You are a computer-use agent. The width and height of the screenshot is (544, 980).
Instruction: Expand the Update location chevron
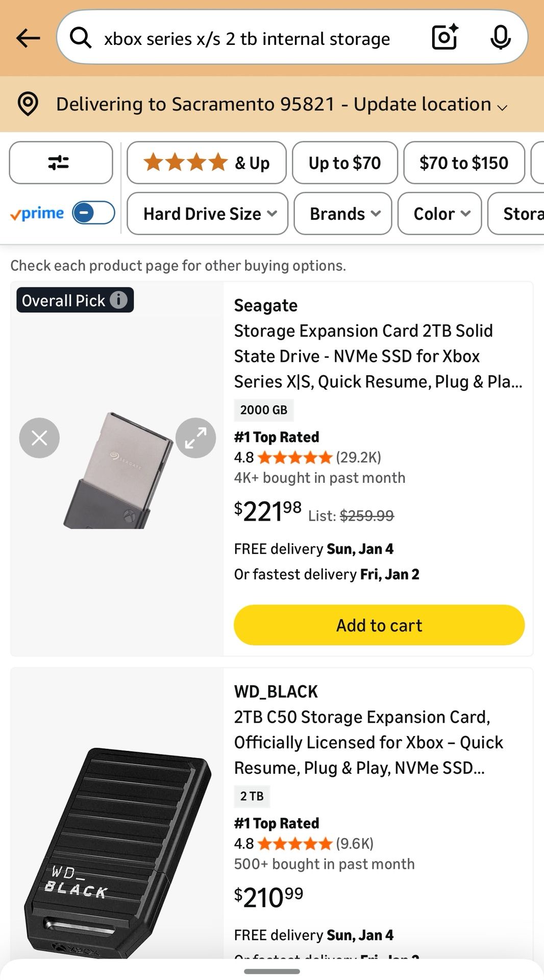pos(502,106)
